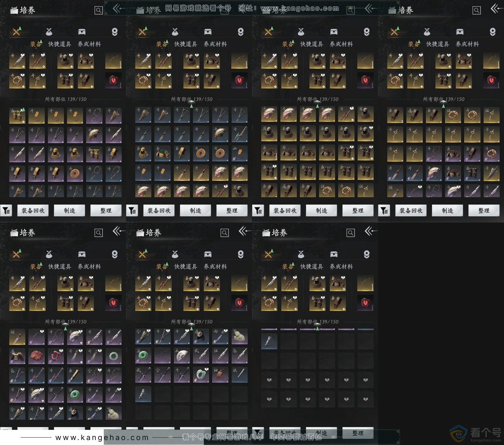The height and width of the screenshot is (445, 504).
Task: Select red heart equipped item in top-left panel
Action: [x=113, y=80]
